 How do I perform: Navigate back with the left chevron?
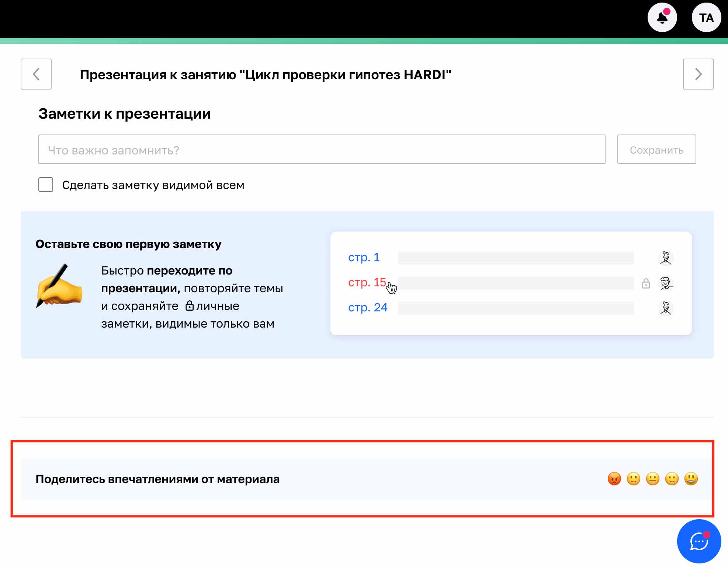click(36, 74)
